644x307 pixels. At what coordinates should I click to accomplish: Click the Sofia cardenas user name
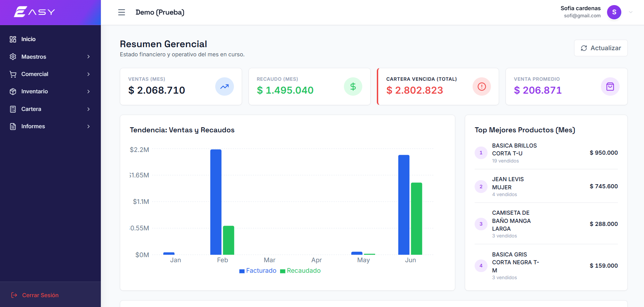click(x=581, y=8)
